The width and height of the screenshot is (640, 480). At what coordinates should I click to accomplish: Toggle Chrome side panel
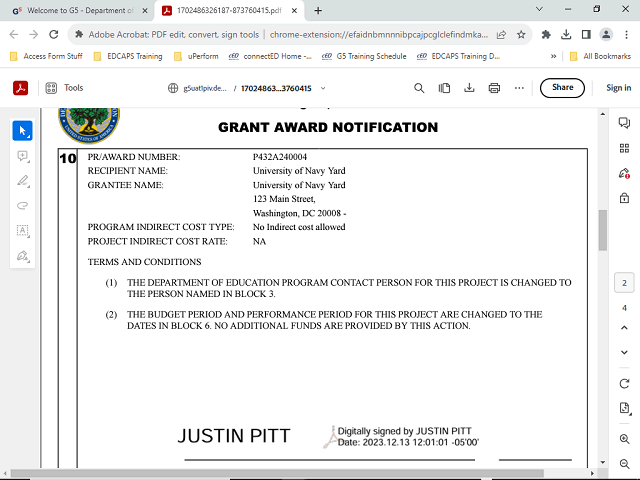click(x=586, y=35)
